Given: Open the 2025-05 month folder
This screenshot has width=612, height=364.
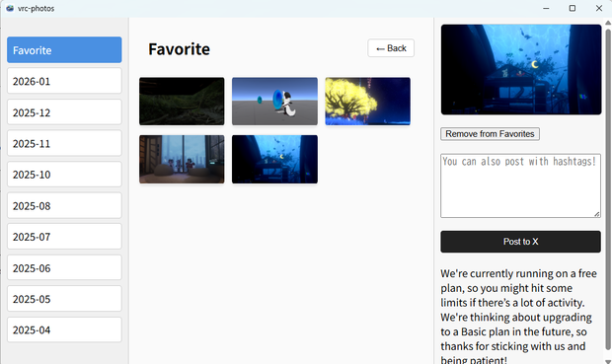Looking at the screenshot, I should point(64,299).
